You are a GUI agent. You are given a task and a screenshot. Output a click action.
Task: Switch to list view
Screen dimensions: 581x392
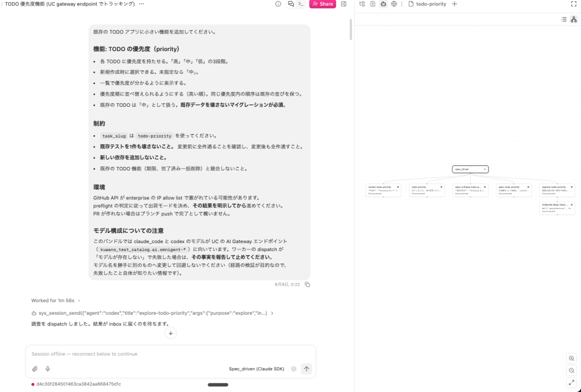pos(563,19)
